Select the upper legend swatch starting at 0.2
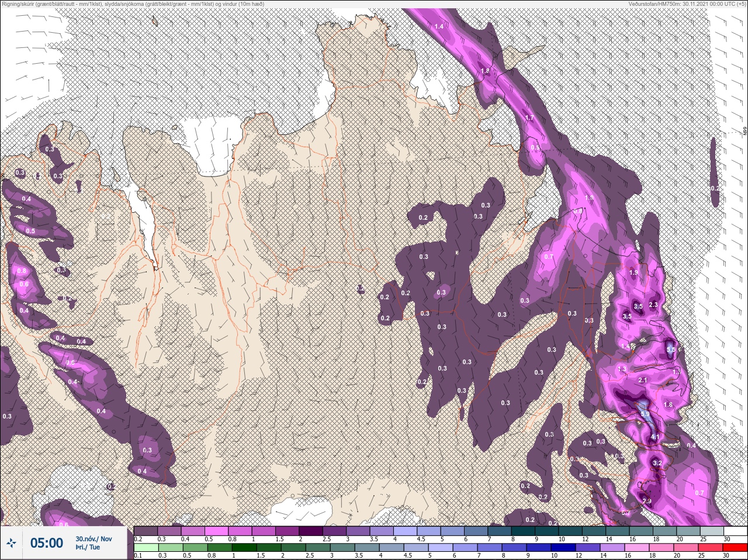748x560 pixels. click(x=146, y=531)
